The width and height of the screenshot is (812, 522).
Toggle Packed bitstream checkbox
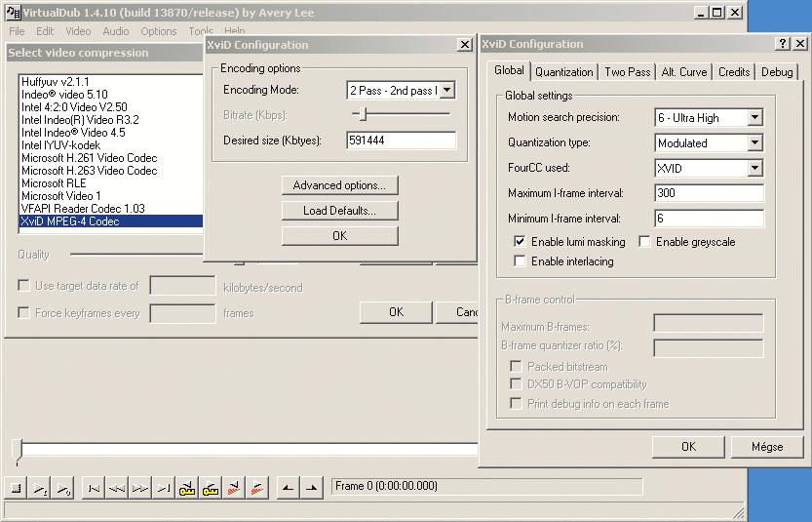pos(516,367)
